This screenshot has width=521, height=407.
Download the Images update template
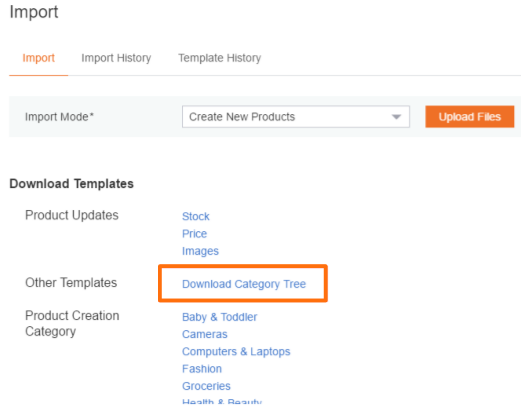pyautogui.click(x=200, y=251)
